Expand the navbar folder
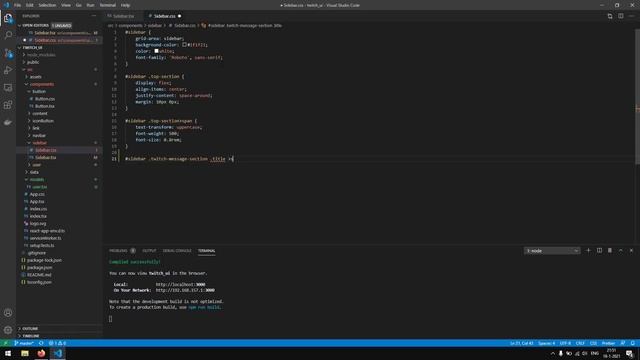The image size is (640, 360). pyautogui.click(x=39, y=136)
